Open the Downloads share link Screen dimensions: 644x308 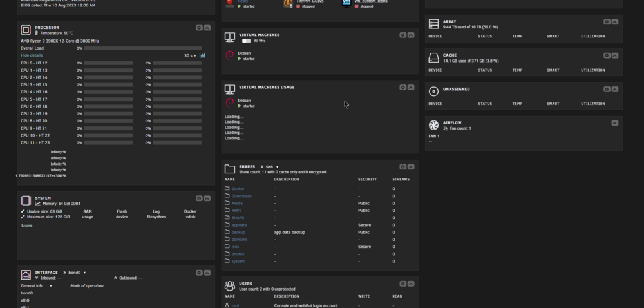click(x=241, y=196)
